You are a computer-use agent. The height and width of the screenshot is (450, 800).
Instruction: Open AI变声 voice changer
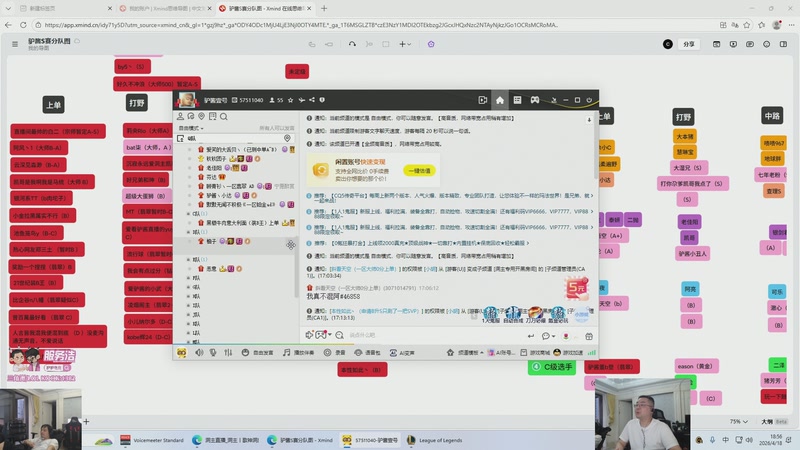[402, 353]
